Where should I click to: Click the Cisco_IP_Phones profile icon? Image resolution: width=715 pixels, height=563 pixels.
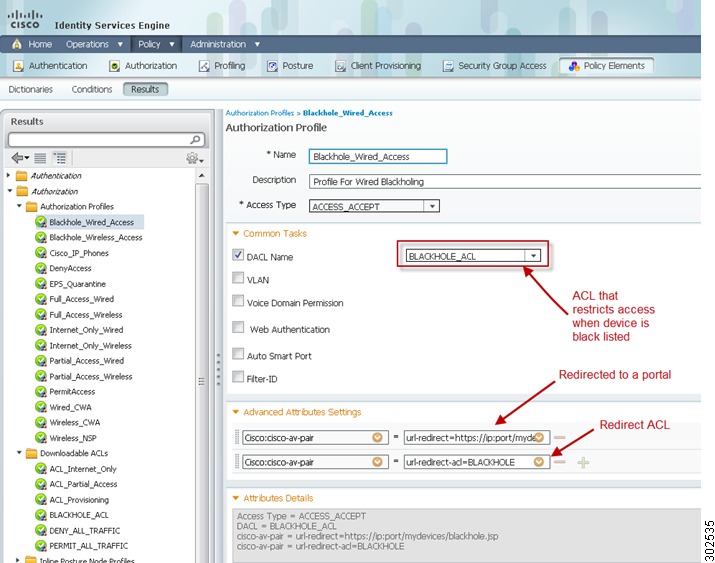pos(41,253)
